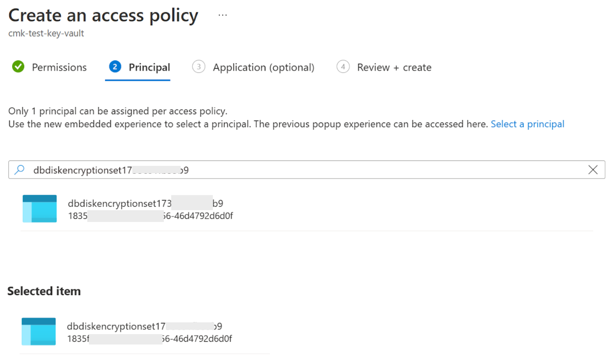Image resolution: width=612 pixels, height=364 pixels.
Task: Choose the dbdiskencryptionset name in search results
Action: coord(120,203)
